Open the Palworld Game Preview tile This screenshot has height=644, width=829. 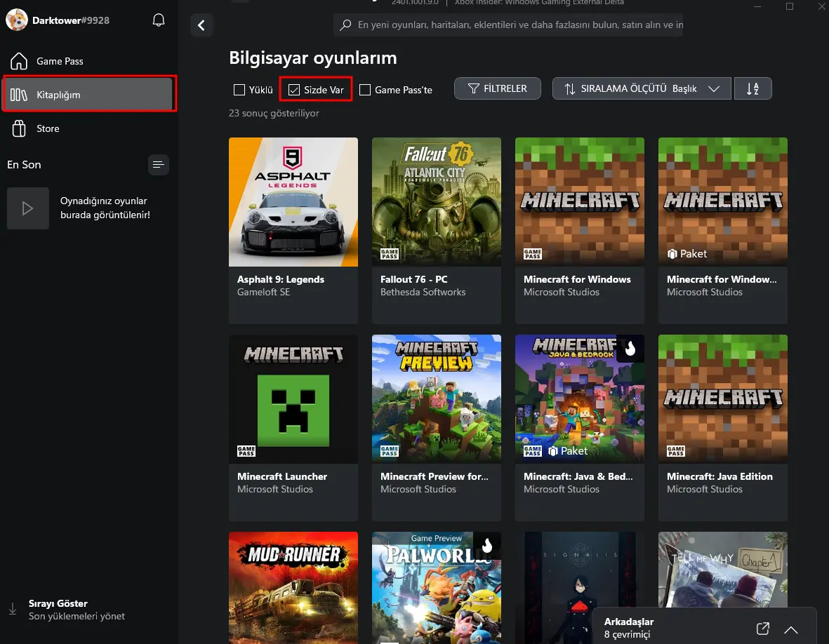436,587
